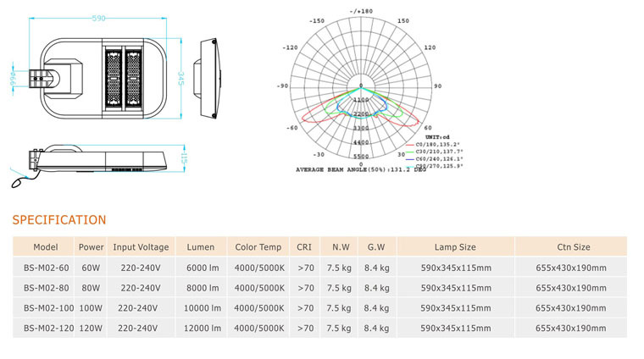This screenshot has height=359, width=644.
Task: Select the 6000 lm lumen cell
Action: tap(203, 268)
